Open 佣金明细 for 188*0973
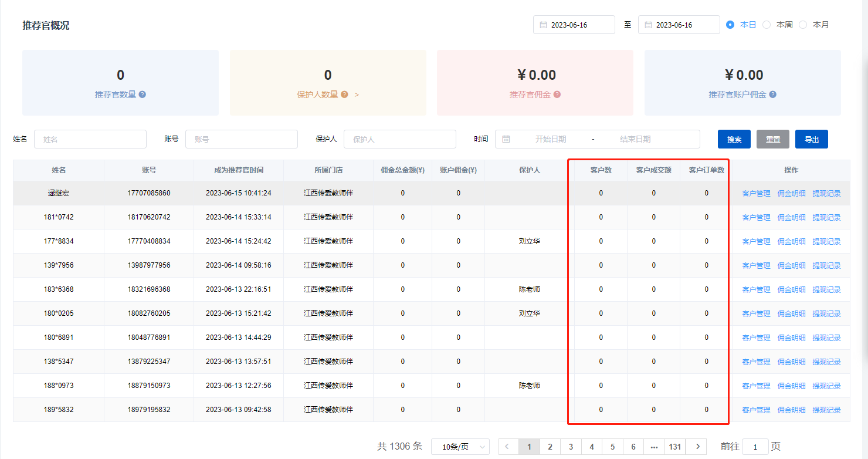 (791, 386)
